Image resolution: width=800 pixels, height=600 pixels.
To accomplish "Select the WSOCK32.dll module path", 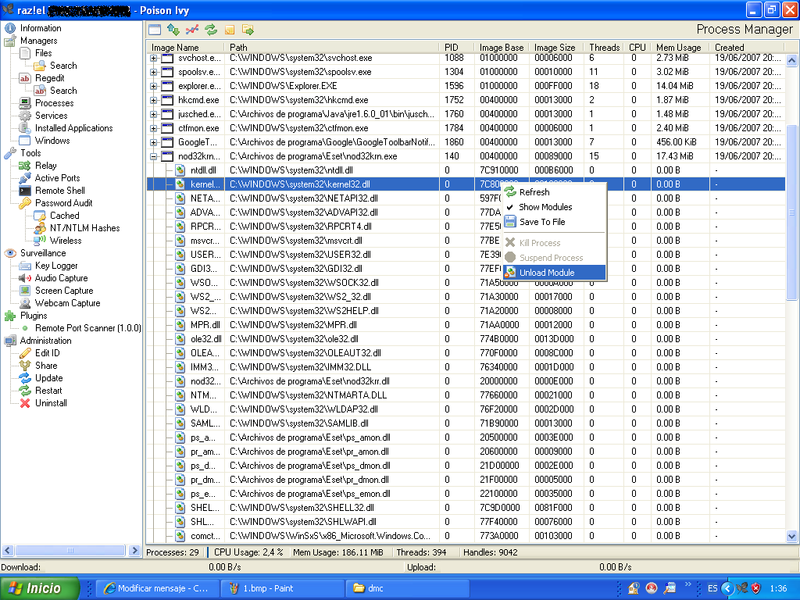I will click(304, 283).
